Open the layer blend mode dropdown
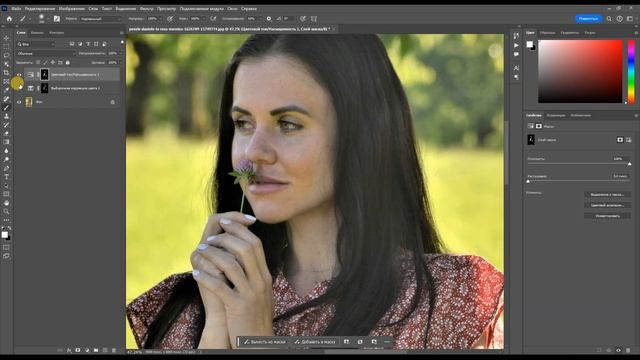Viewport: 640px width, 360px height. pyautogui.click(x=46, y=53)
